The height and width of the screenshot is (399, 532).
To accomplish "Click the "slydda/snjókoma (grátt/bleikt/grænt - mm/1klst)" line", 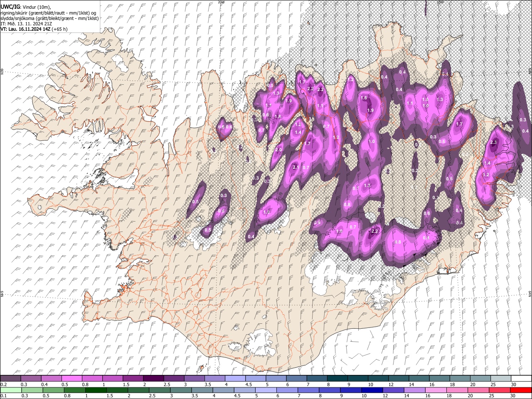I will [x=49, y=18].
